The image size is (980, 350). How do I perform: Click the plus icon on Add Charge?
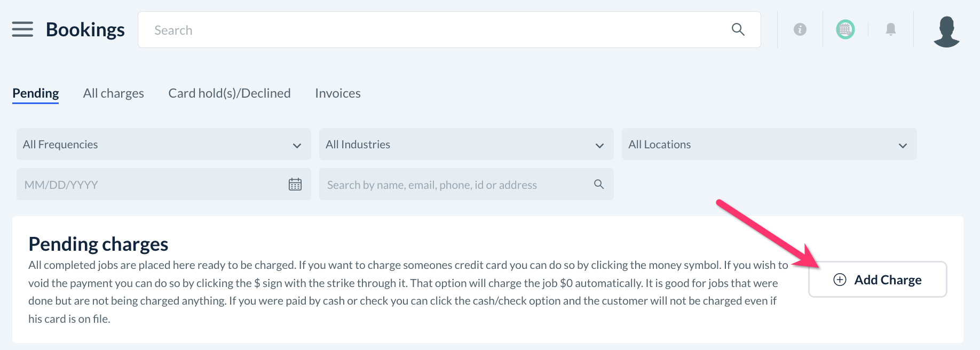(840, 280)
